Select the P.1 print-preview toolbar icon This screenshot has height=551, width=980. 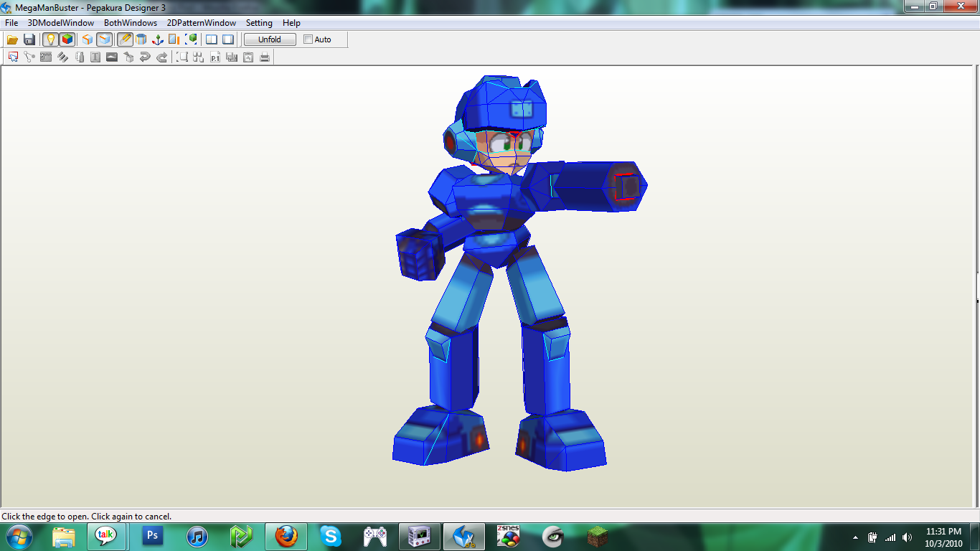pos(216,57)
